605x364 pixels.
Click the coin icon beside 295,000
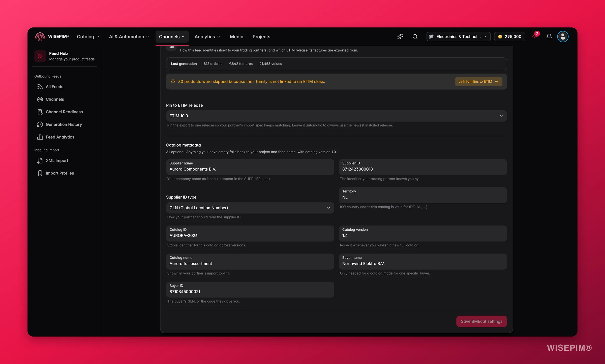tap(500, 37)
